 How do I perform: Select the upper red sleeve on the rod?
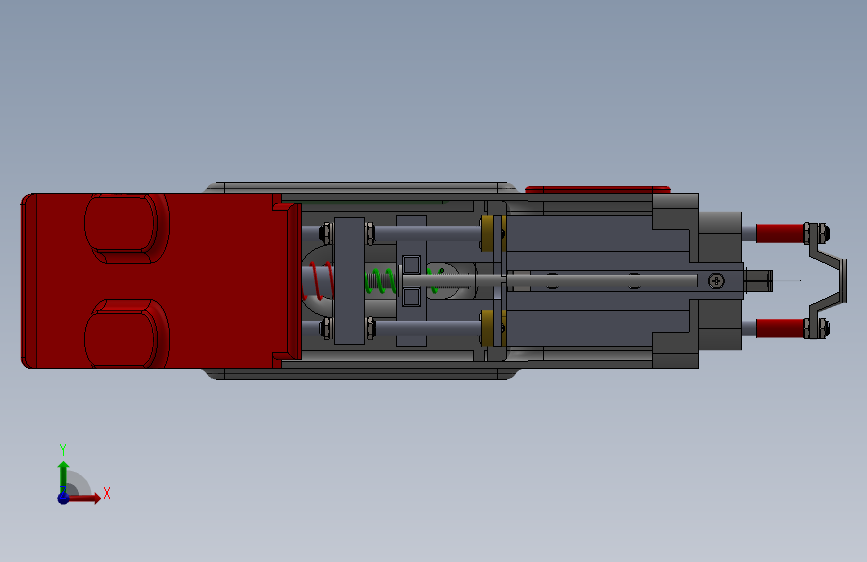click(780, 233)
